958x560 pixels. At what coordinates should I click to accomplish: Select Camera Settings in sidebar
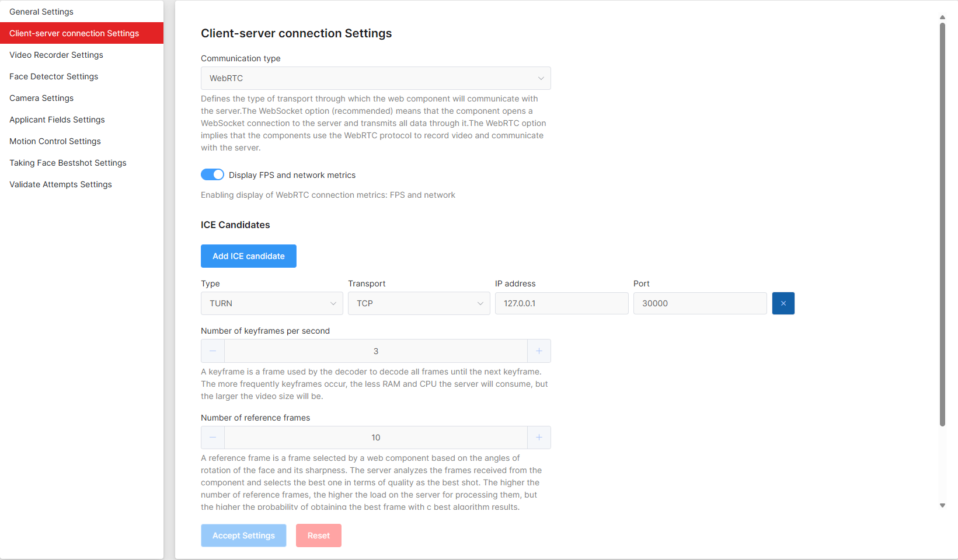41,98
